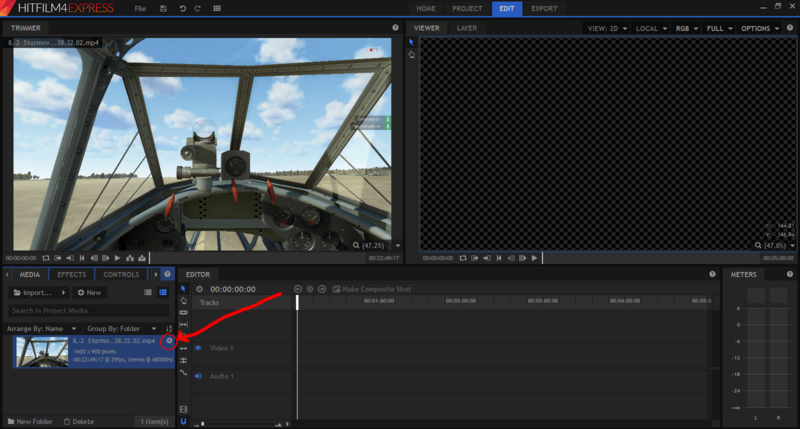Open the RGB channel dropdown
The width and height of the screenshot is (800, 429).
tap(687, 29)
